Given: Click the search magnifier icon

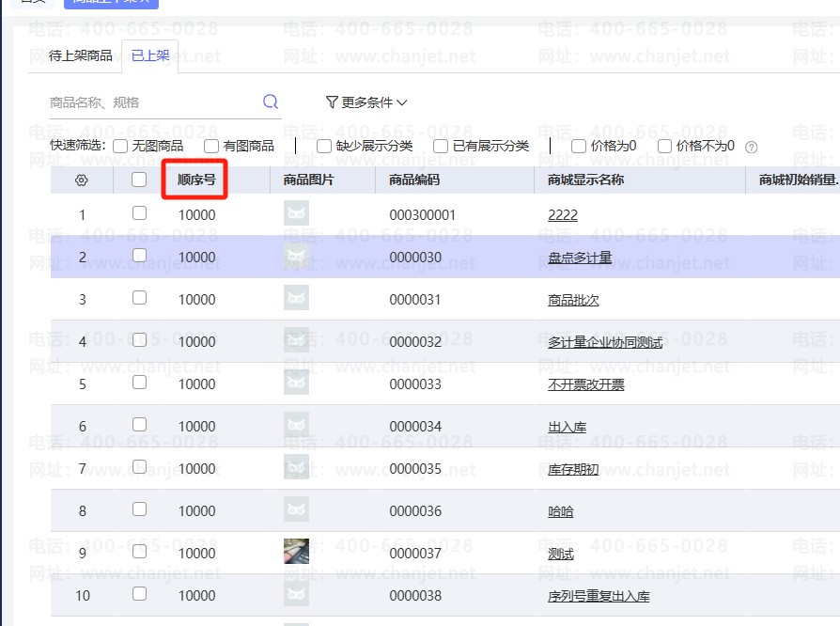Looking at the screenshot, I should click(271, 102).
